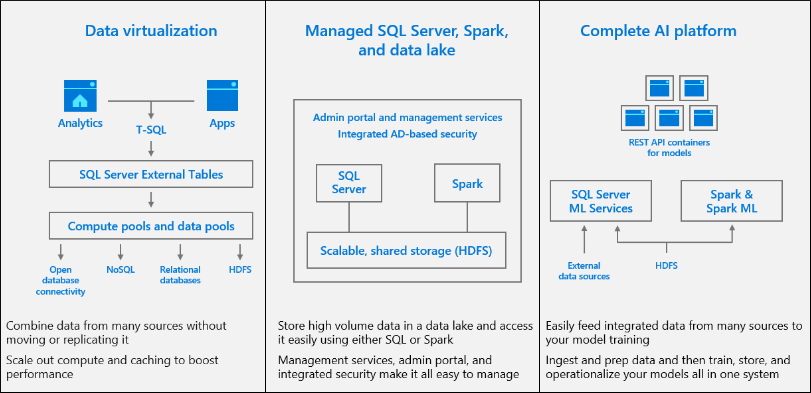Image resolution: width=811 pixels, height=393 pixels.
Task: Click the Analytics house icon
Action: point(80,96)
